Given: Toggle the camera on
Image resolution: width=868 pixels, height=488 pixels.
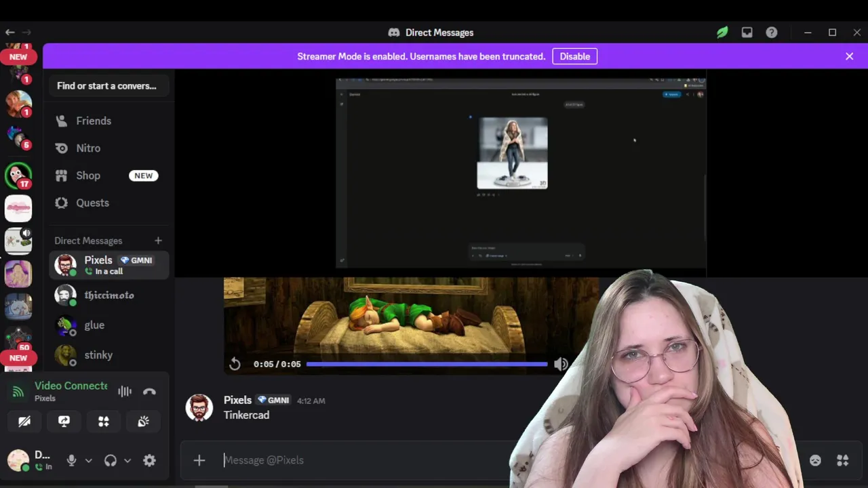Looking at the screenshot, I should (x=24, y=422).
